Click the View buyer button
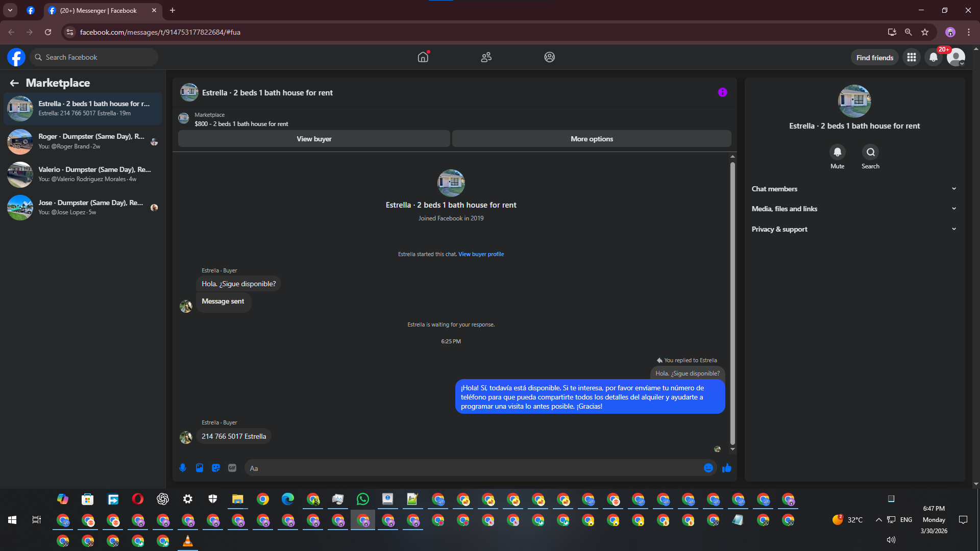This screenshot has width=980, height=551. [314, 139]
